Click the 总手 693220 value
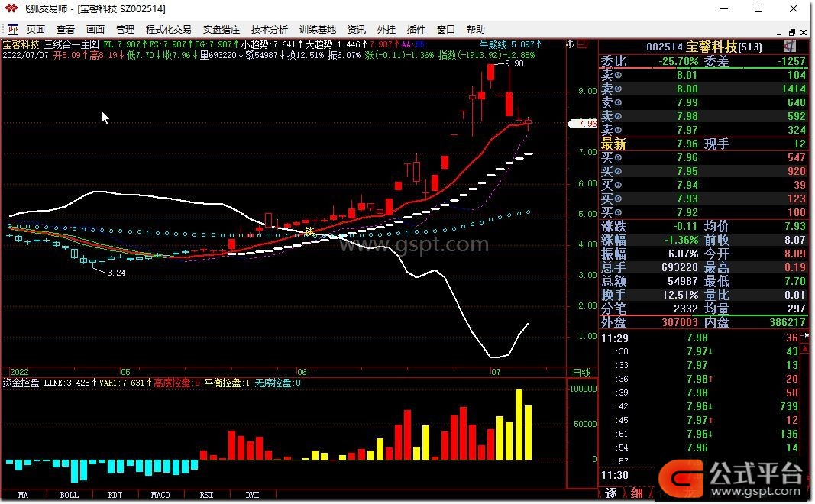815x504 pixels. (680, 267)
